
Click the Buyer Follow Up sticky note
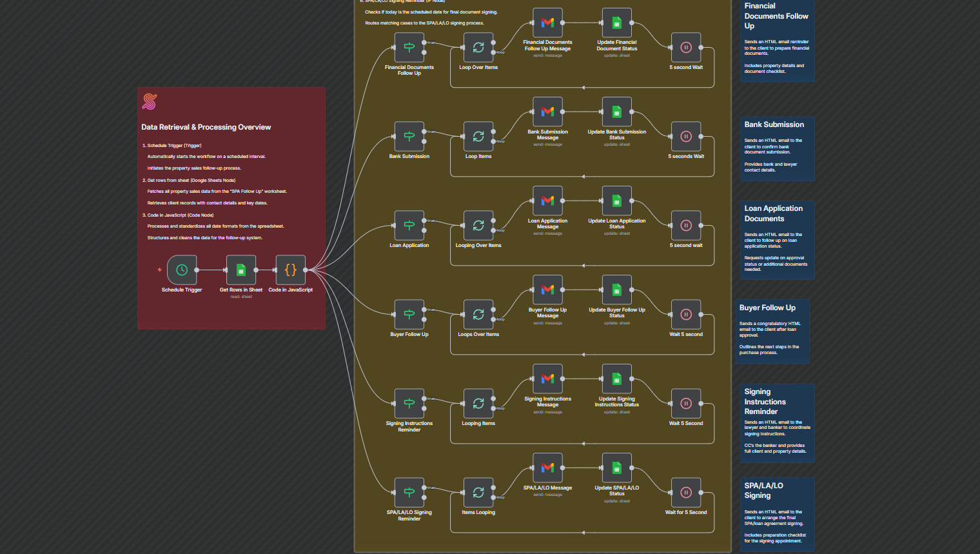click(772, 331)
